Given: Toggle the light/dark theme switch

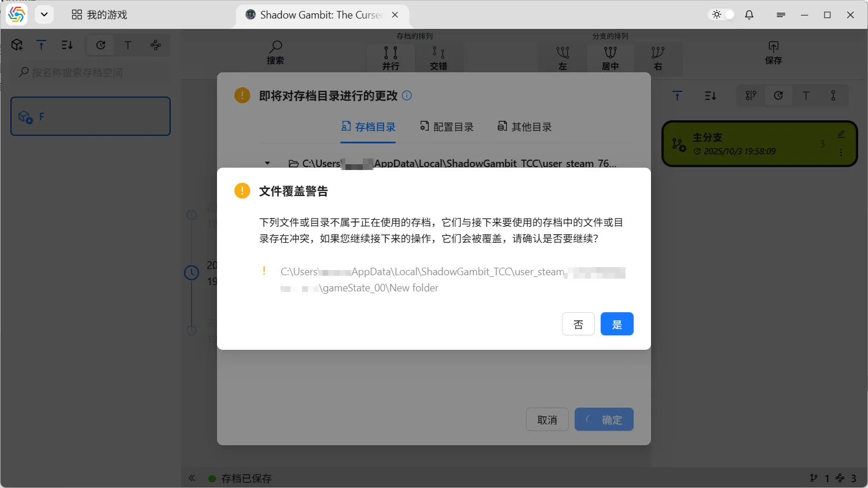Looking at the screenshot, I should coord(723,14).
